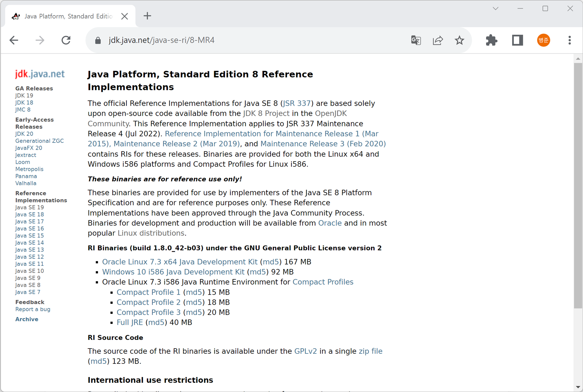The width and height of the screenshot is (583, 392).
Task: Open the Generational ZGC link
Action: [40, 141]
